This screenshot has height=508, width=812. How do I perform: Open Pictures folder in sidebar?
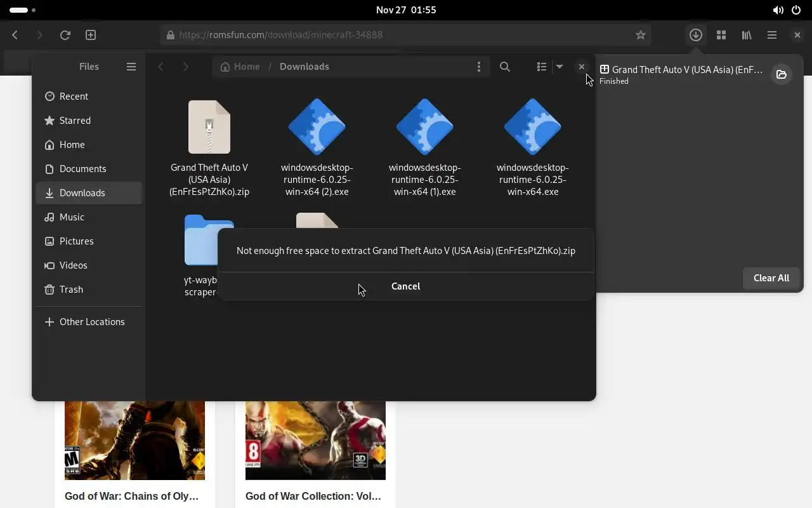coord(89,241)
